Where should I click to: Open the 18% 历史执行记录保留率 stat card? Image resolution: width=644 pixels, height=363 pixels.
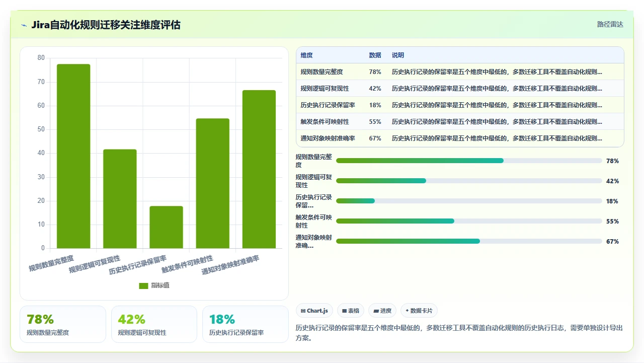[246, 324]
